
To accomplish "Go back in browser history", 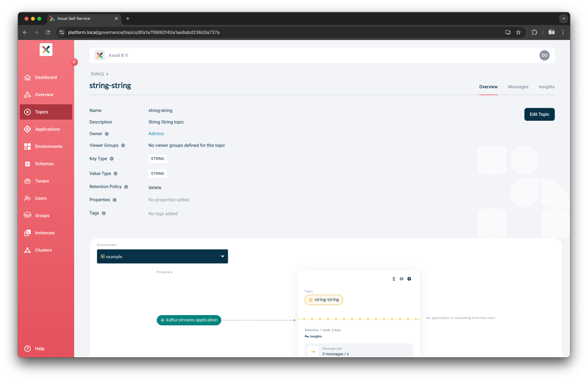I will (25, 32).
